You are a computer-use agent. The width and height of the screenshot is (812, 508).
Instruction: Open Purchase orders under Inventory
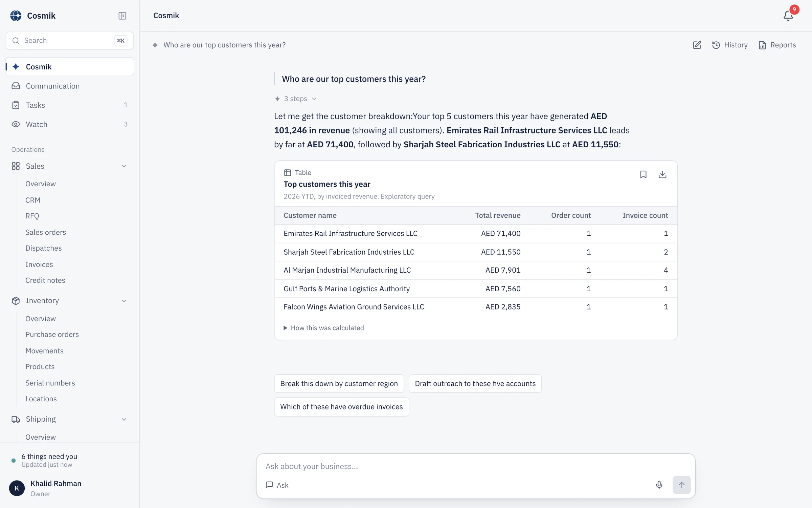pyautogui.click(x=52, y=335)
